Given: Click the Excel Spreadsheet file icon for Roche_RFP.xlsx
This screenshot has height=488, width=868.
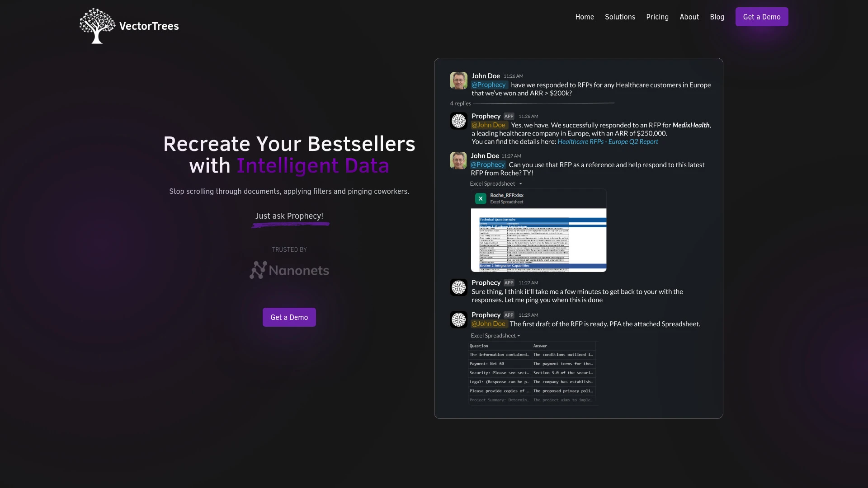Looking at the screenshot, I should [x=480, y=198].
